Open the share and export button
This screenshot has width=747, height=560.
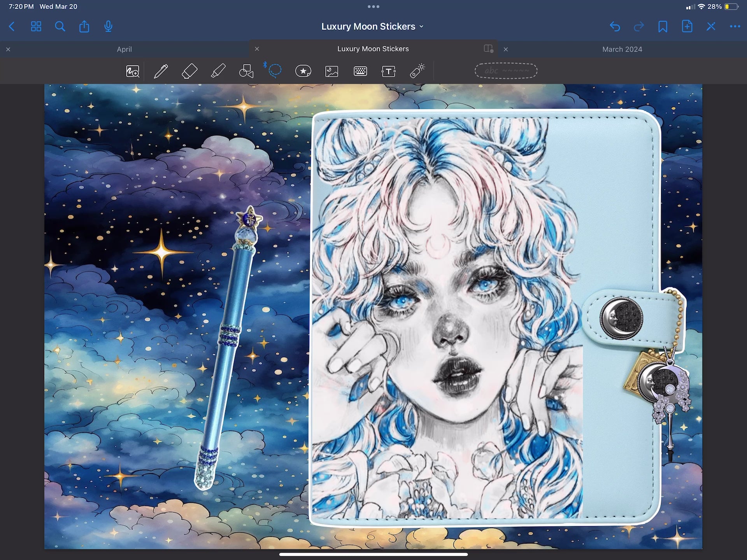point(84,26)
